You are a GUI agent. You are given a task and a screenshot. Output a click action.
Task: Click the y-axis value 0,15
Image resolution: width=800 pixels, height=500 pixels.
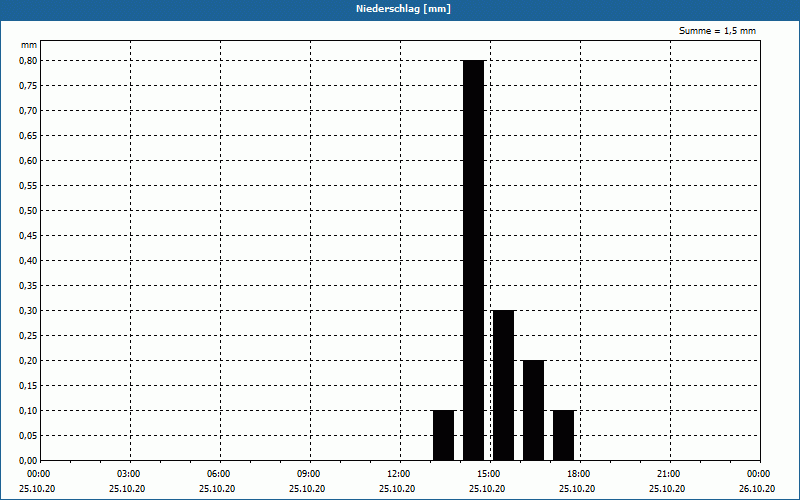pyautogui.click(x=28, y=385)
